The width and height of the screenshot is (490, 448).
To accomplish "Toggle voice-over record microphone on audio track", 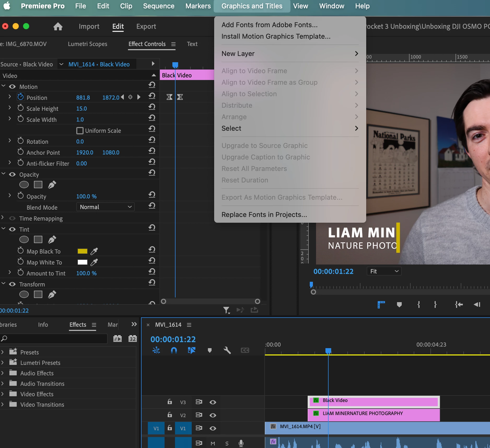I will click(241, 443).
